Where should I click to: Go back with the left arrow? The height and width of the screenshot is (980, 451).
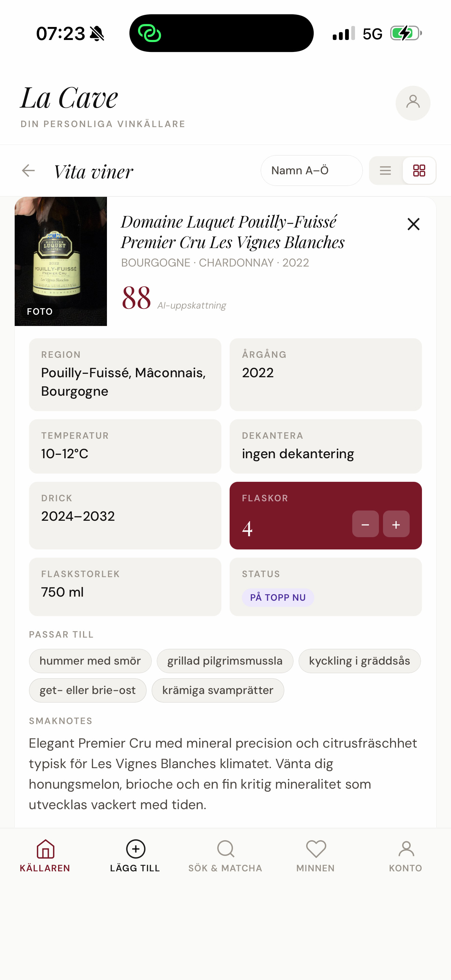coord(28,171)
